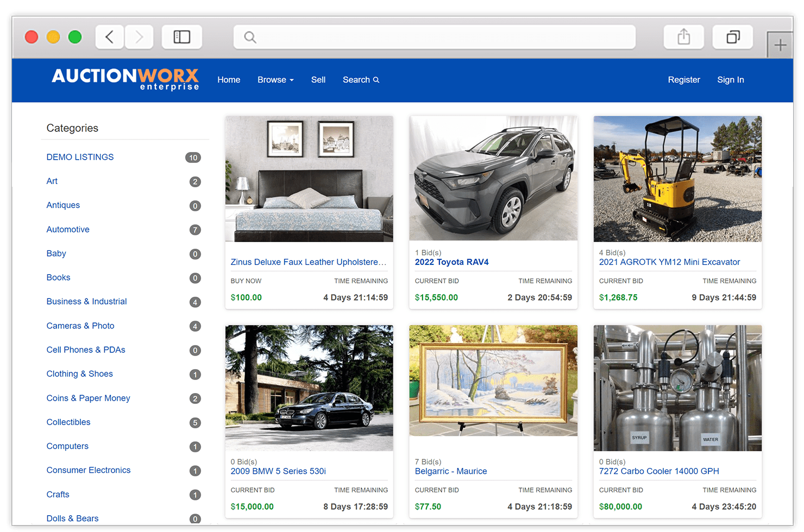The width and height of the screenshot is (804, 532).
Task: Open the Sell page
Action: pyautogui.click(x=318, y=80)
